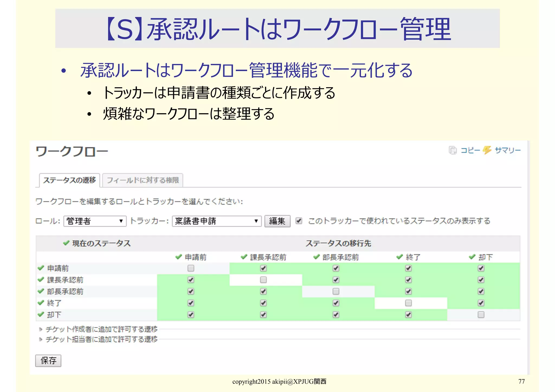Switch to ステータスの遷移 tab
This screenshot has height=392, width=555.
pyautogui.click(x=70, y=180)
